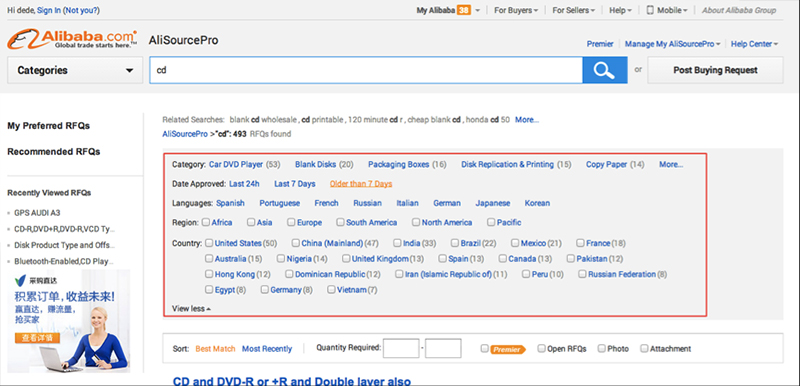The width and height of the screenshot is (800, 386).
Task: Expand the Categories dropdown
Action: [75, 70]
